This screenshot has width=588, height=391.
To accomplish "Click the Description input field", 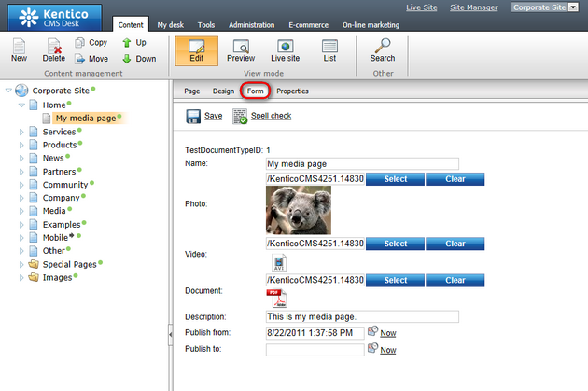I will 362,316.
